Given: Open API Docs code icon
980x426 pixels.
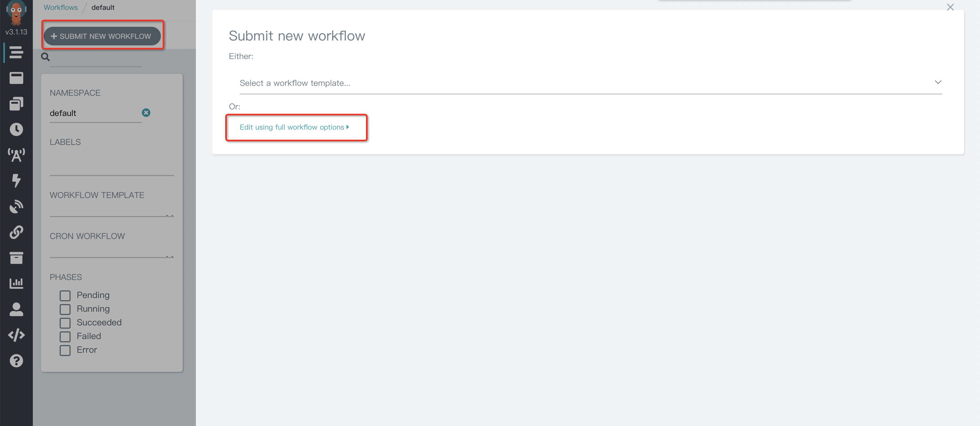Looking at the screenshot, I should point(16,335).
